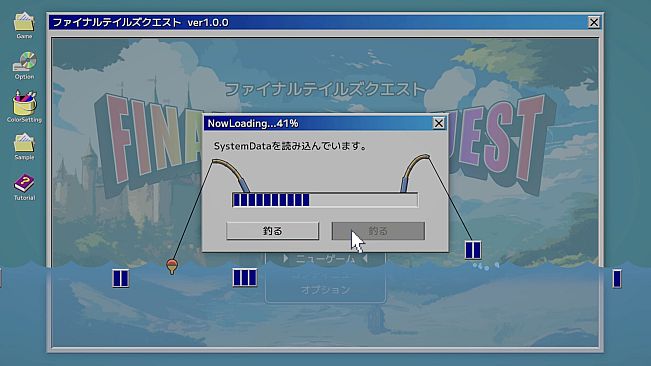The width and height of the screenshot is (651, 366).
Task: Open the Sample folder icon
Action: (x=24, y=146)
